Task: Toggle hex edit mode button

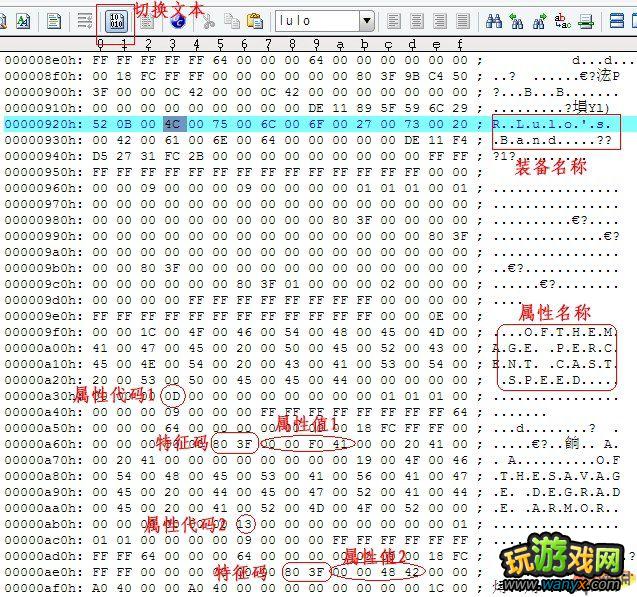Action: coord(115,21)
